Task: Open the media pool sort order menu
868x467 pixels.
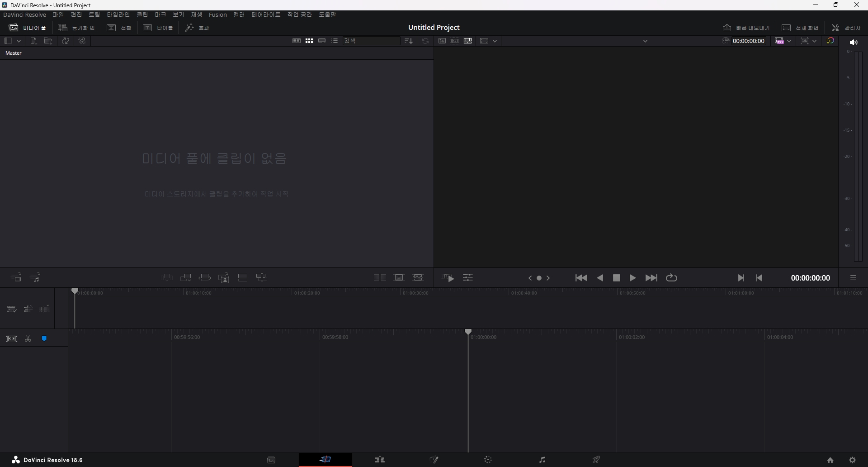Action: 409,41
